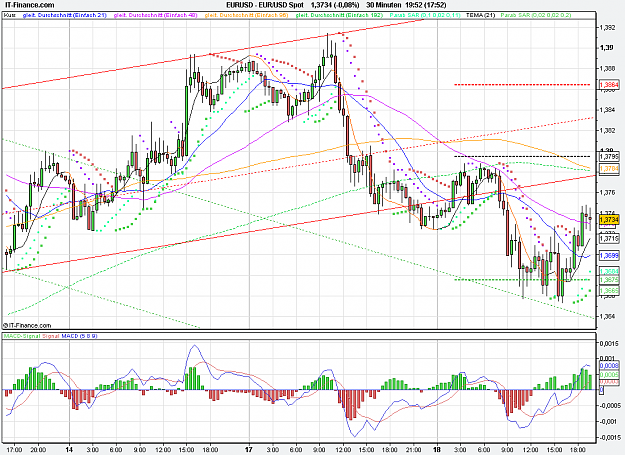Click the blue 1,3699 price label
Viewport: 625px width, 455px height.
(609, 255)
